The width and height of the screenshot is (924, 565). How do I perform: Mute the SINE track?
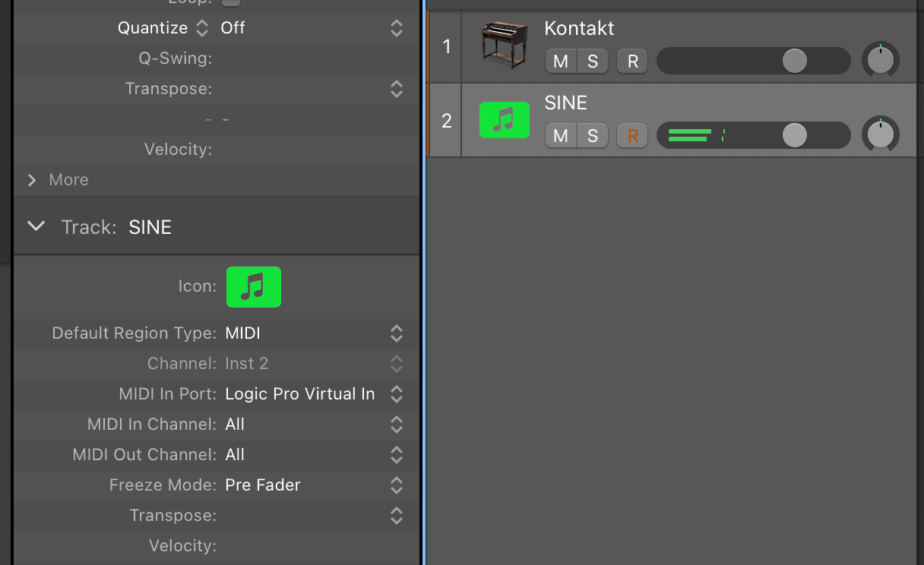pos(561,136)
